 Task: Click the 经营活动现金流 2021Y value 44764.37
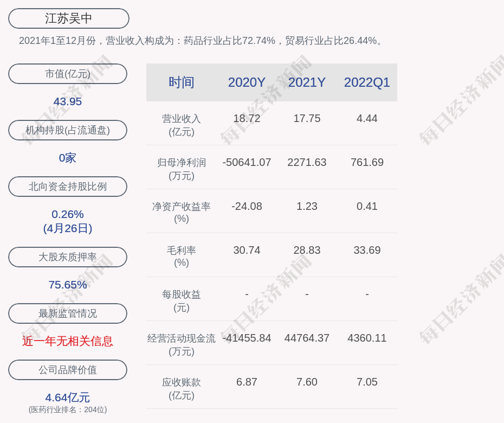tap(307, 338)
